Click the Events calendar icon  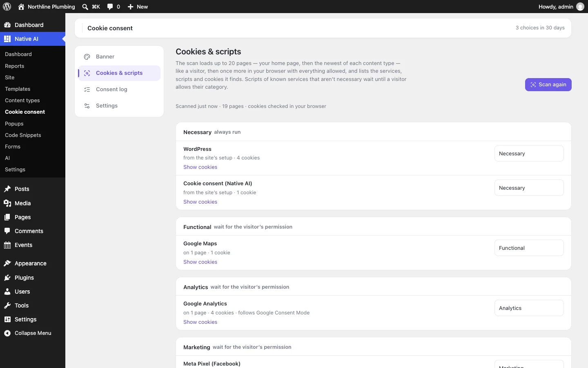pyautogui.click(x=7, y=245)
